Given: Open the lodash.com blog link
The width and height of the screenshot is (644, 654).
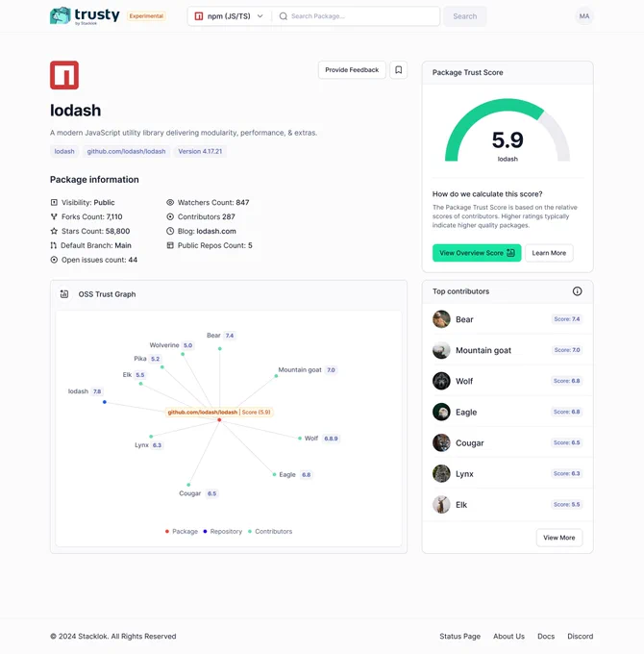Looking at the screenshot, I should (216, 231).
